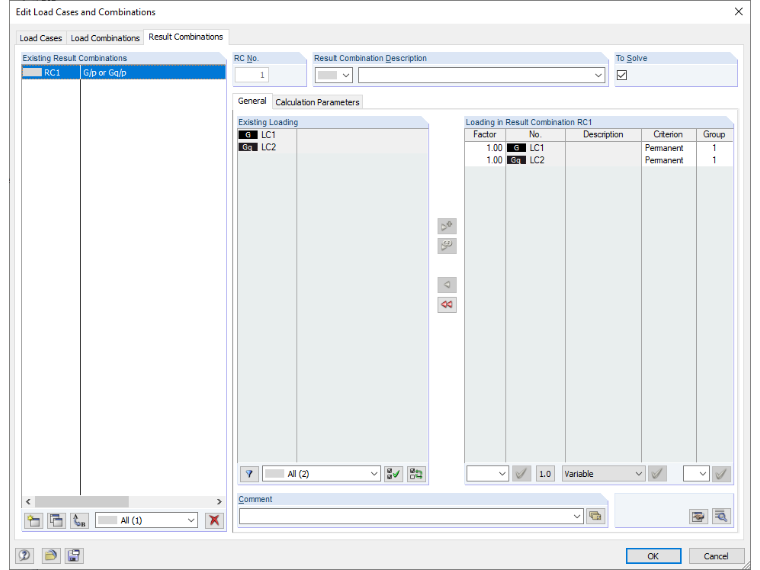The height and width of the screenshot is (570, 760).
Task: Delete the selected result combination
Action: (214, 521)
